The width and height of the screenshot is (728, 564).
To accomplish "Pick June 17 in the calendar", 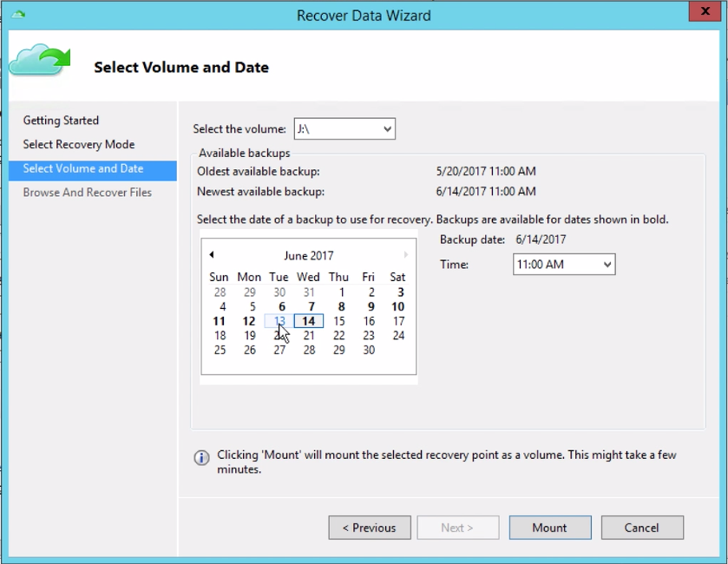I will tap(399, 321).
